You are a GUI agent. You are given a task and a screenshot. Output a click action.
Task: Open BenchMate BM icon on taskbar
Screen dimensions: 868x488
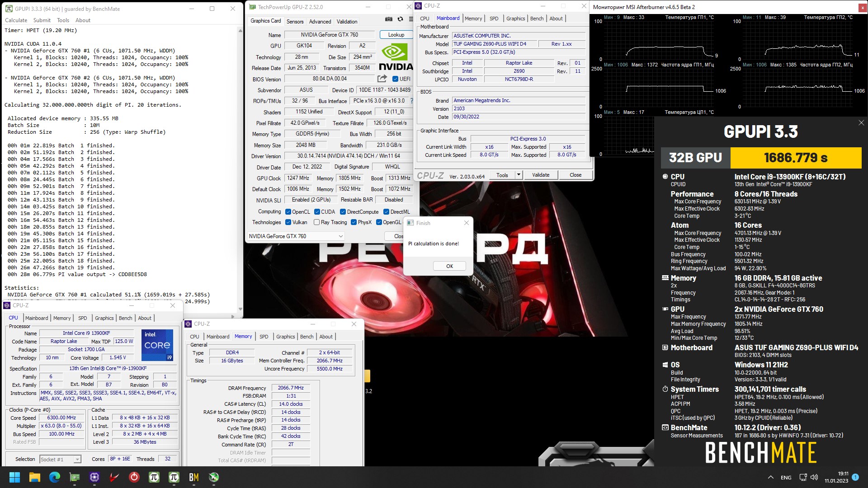[194, 477]
